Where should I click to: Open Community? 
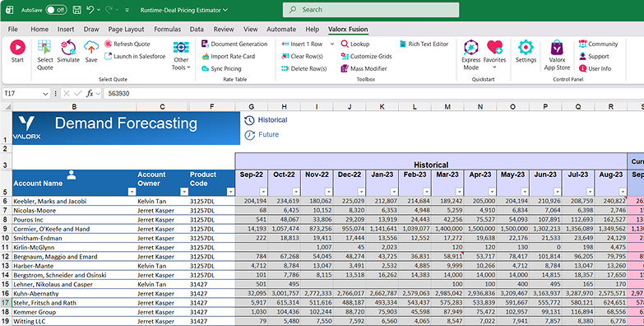(598, 44)
